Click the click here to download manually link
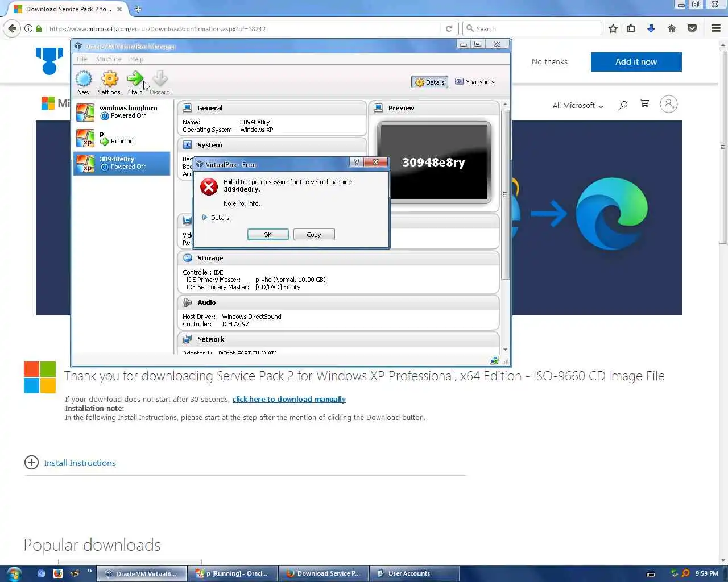728x582 pixels. click(x=289, y=399)
